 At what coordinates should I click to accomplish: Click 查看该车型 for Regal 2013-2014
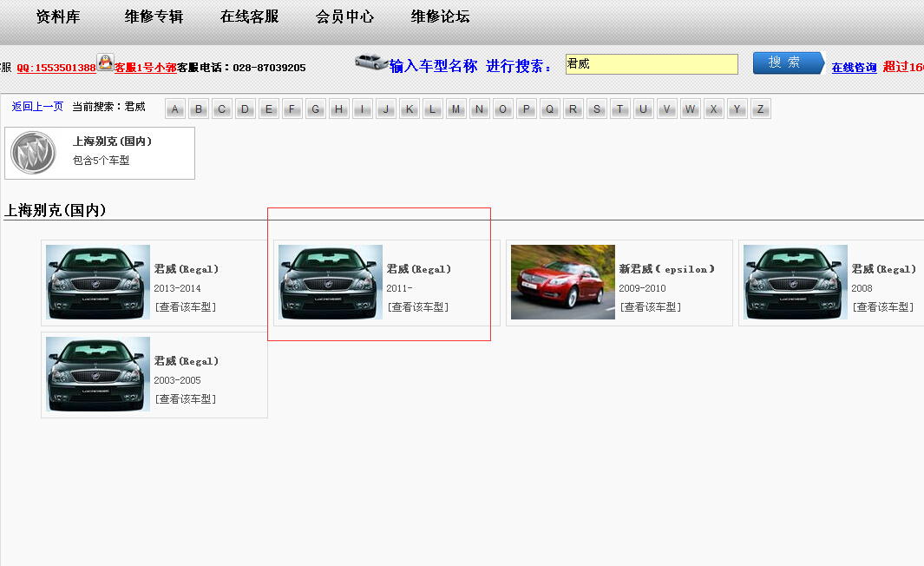coord(186,307)
